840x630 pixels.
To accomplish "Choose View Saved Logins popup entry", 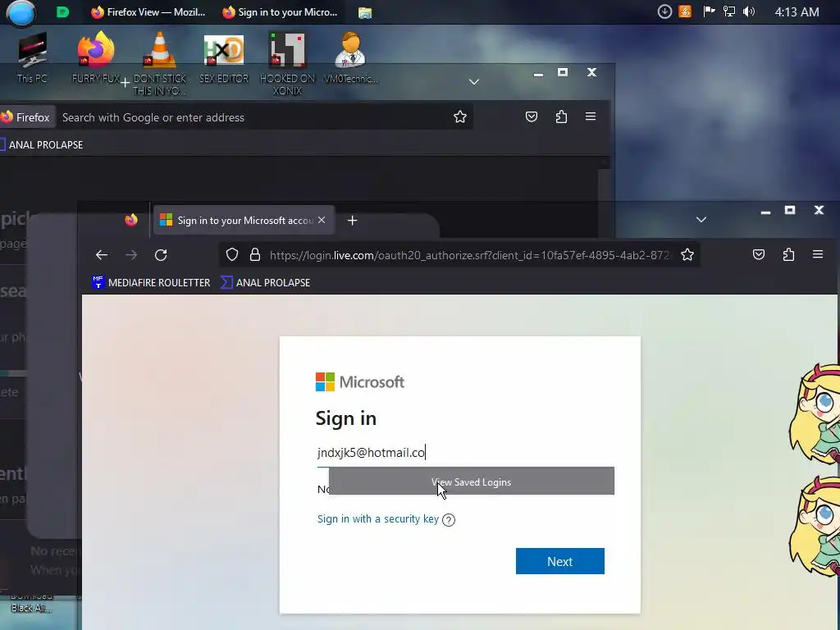I will coord(472,482).
